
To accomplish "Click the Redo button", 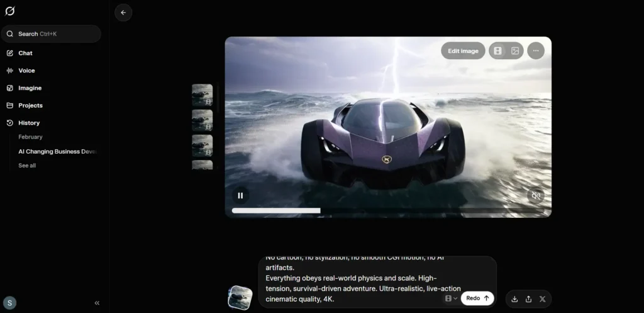I will 477,299.
